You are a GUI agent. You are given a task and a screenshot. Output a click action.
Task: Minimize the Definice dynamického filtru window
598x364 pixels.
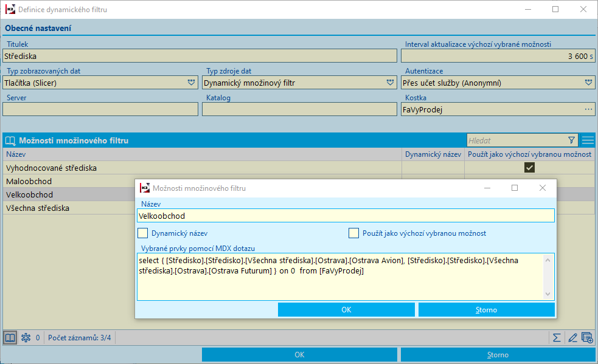coord(528,9)
